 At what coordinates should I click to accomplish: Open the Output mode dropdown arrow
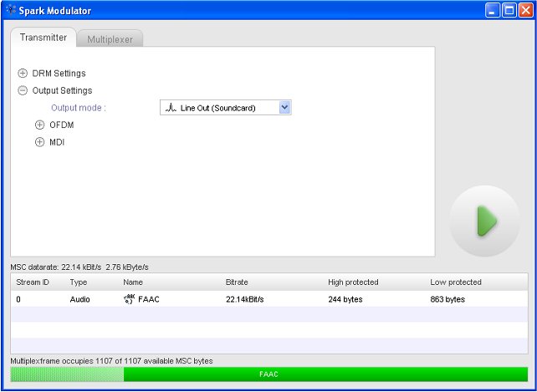[x=284, y=107]
